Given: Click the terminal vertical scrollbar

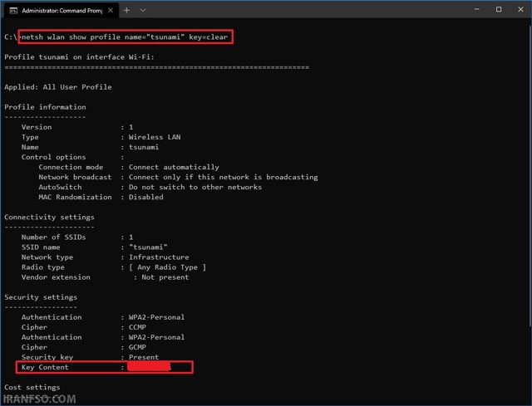Looking at the screenshot, I should [x=530, y=174].
